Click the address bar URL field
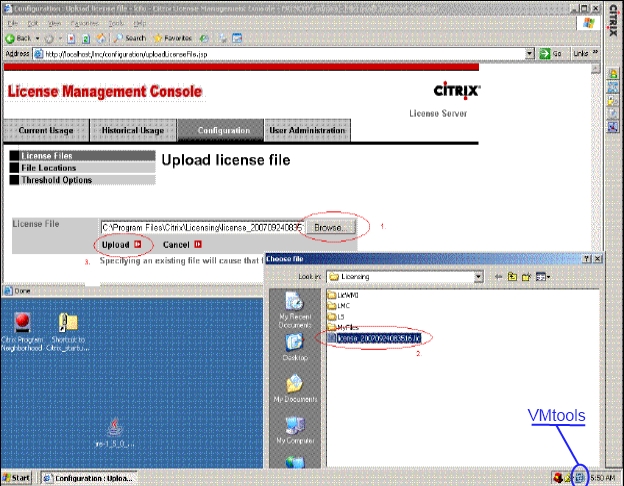 coord(279,54)
